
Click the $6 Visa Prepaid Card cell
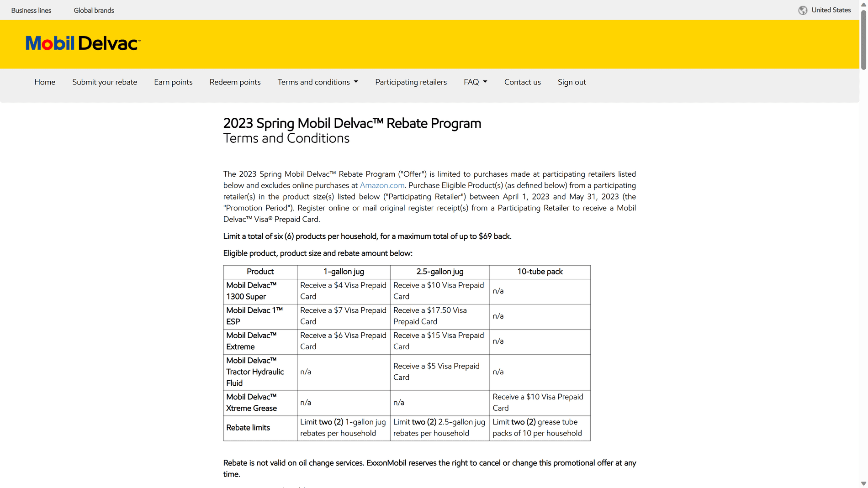pos(344,341)
